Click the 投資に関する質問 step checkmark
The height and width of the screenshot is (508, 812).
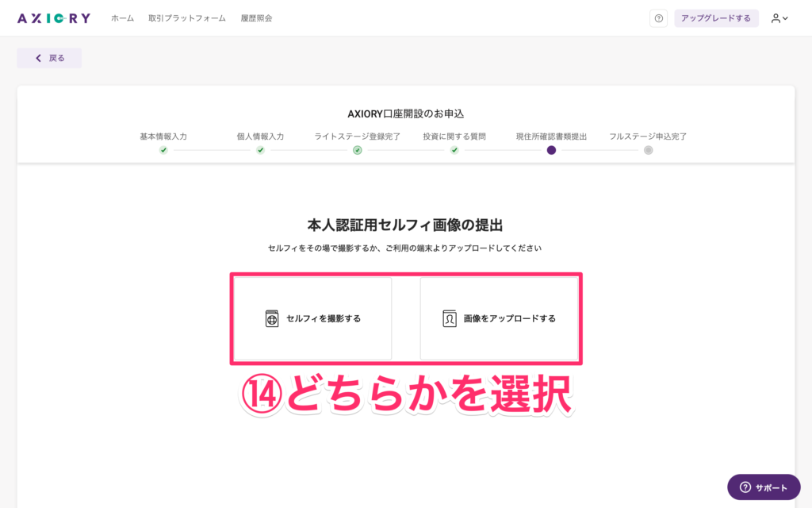(x=454, y=150)
